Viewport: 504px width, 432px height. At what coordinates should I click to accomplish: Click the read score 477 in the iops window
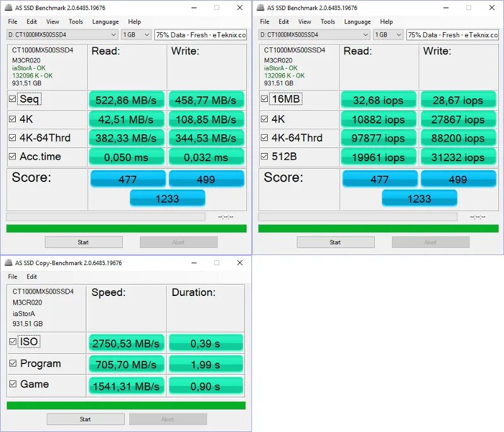pos(380,179)
